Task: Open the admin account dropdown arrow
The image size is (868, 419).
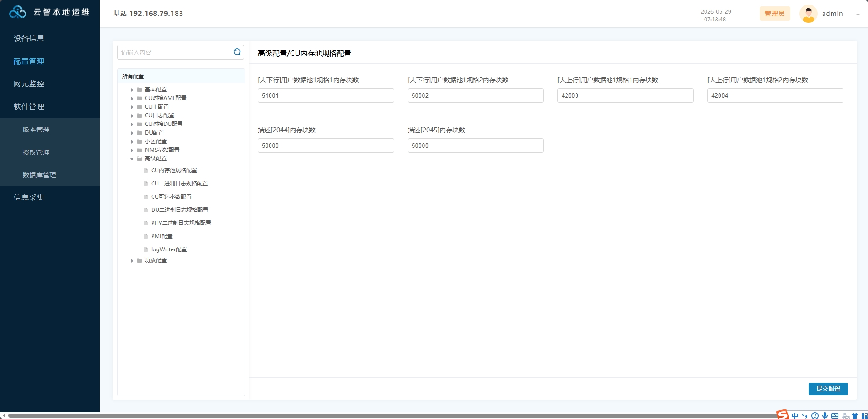Action: [858, 14]
